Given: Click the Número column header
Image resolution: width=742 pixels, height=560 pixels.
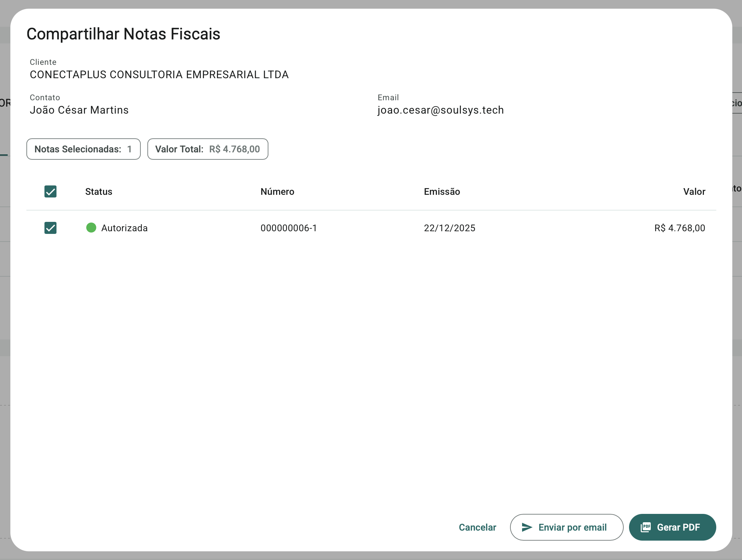Looking at the screenshot, I should [277, 191].
